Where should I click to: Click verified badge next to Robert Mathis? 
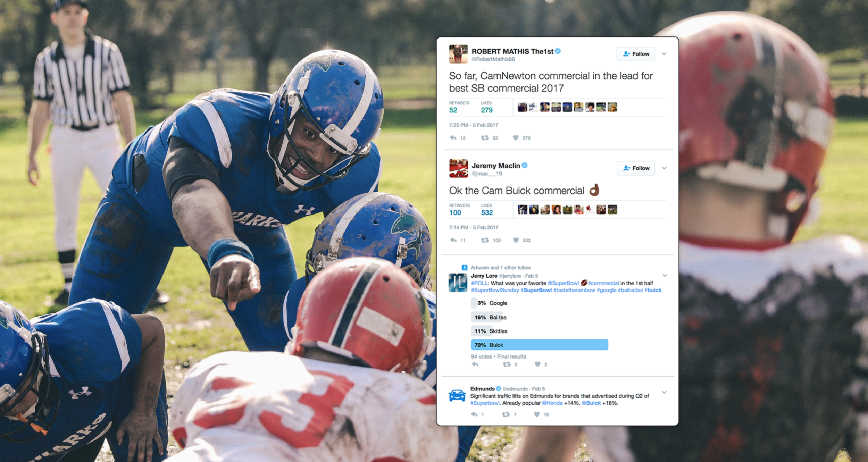(558, 51)
